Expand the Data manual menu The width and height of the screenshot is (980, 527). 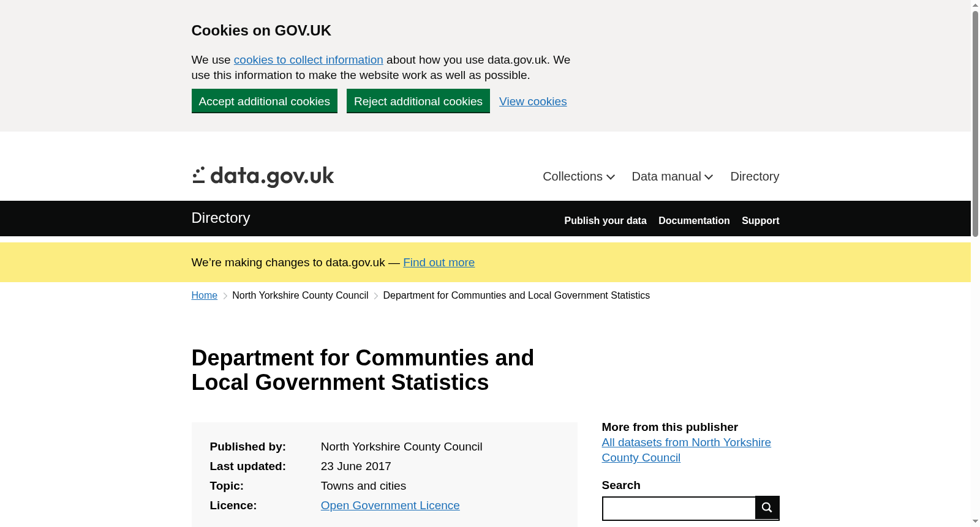click(x=673, y=176)
